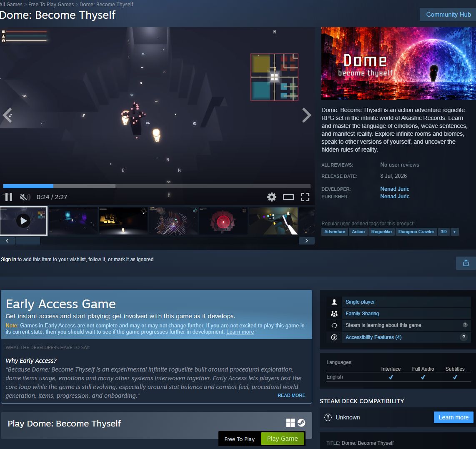Select the Roguelike tag
476x449 pixels.
tap(381, 232)
